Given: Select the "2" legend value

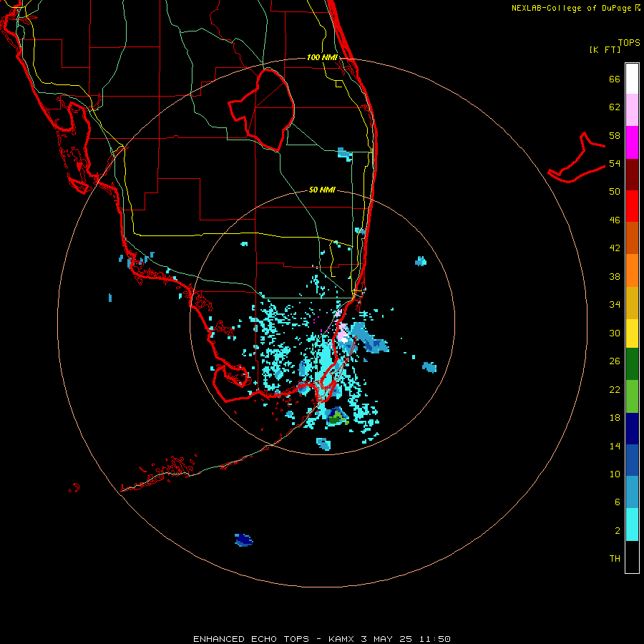Looking at the screenshot, I should 618,531.
